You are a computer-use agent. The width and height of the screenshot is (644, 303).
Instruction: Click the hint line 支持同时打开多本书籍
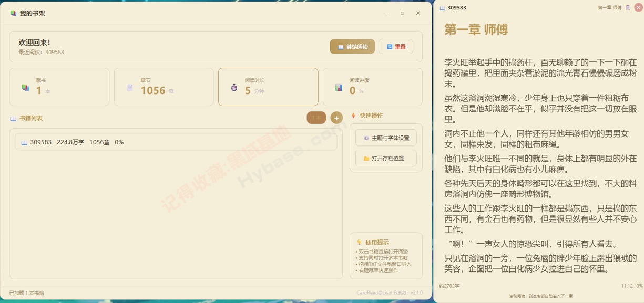[382, 258]
